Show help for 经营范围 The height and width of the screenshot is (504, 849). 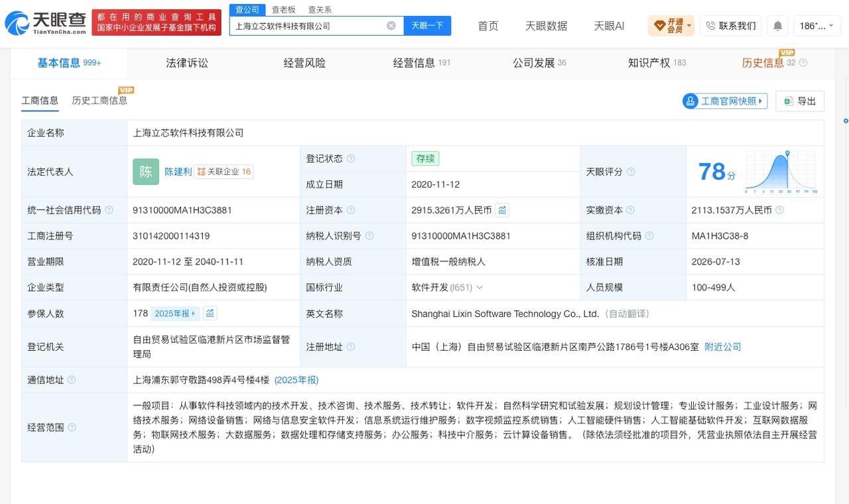click(x=72, y=428)
